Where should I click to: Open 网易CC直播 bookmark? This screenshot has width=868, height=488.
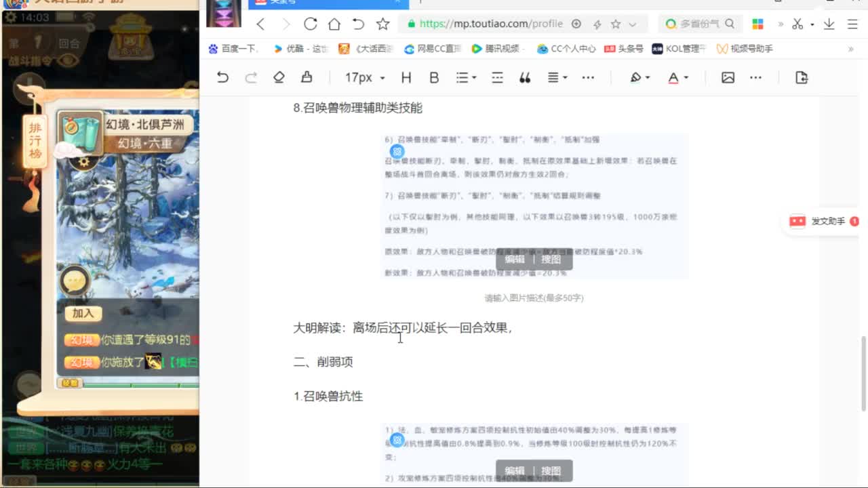(433, 49)
